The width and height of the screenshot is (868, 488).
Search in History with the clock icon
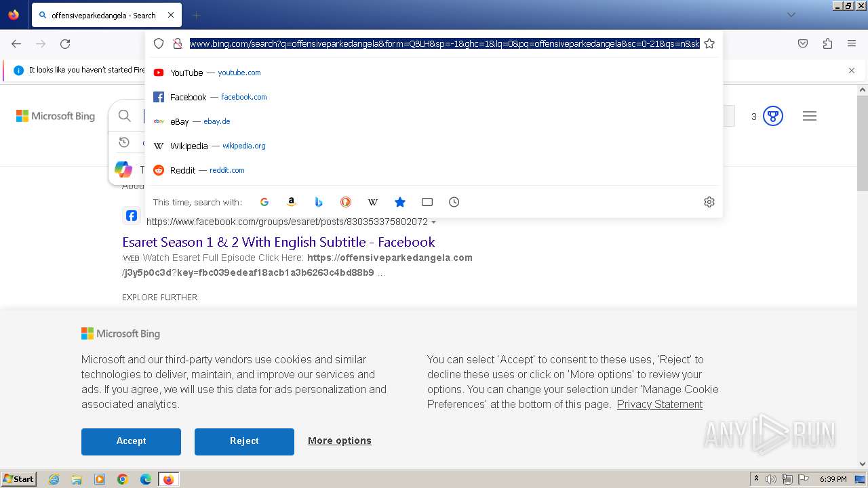(x=454, y=202)
